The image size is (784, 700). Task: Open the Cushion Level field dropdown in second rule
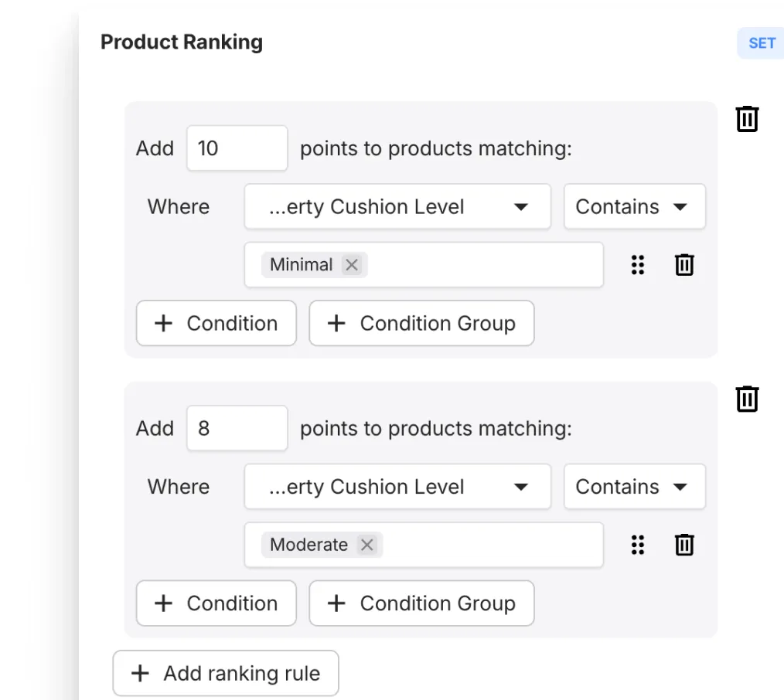[x=397, y=487]
